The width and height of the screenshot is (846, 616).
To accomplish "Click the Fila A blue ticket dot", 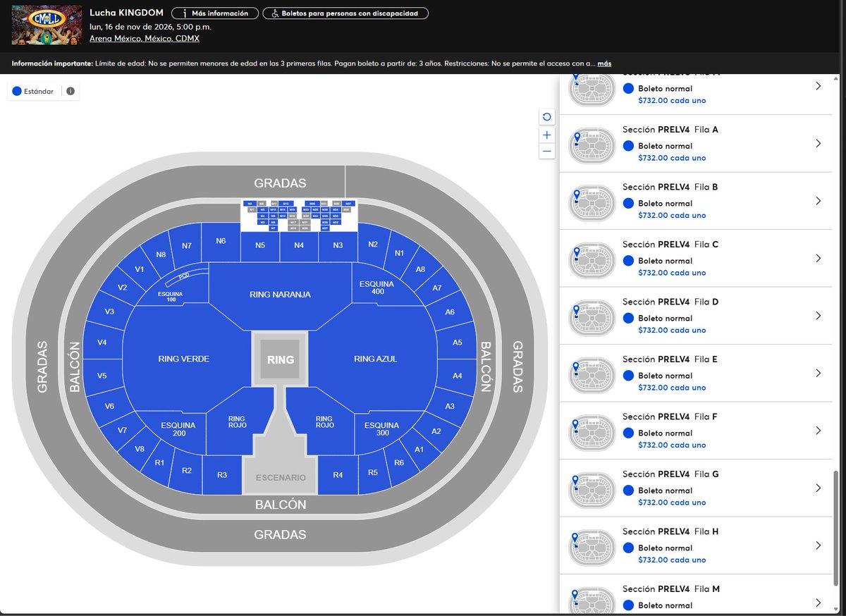I will (x=628, y=146).
